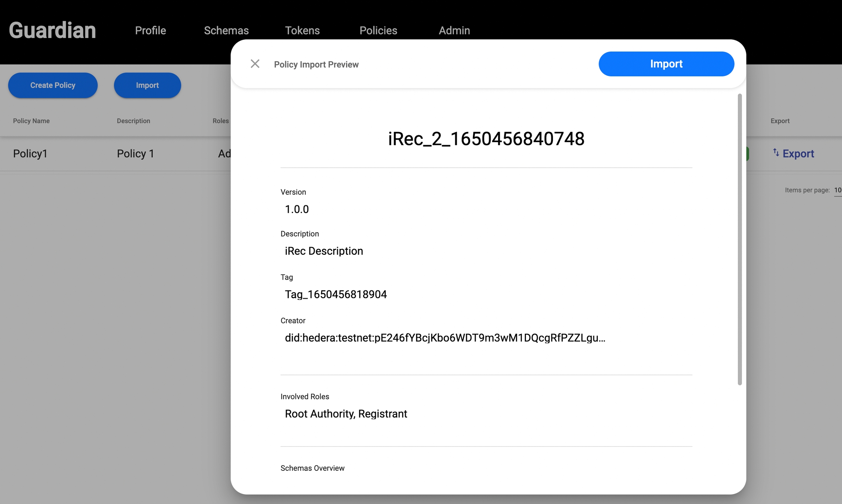The width and height of the screenshot is (842, 504).
Task: Select the Policy1 row name
Action: click(30, 154)
